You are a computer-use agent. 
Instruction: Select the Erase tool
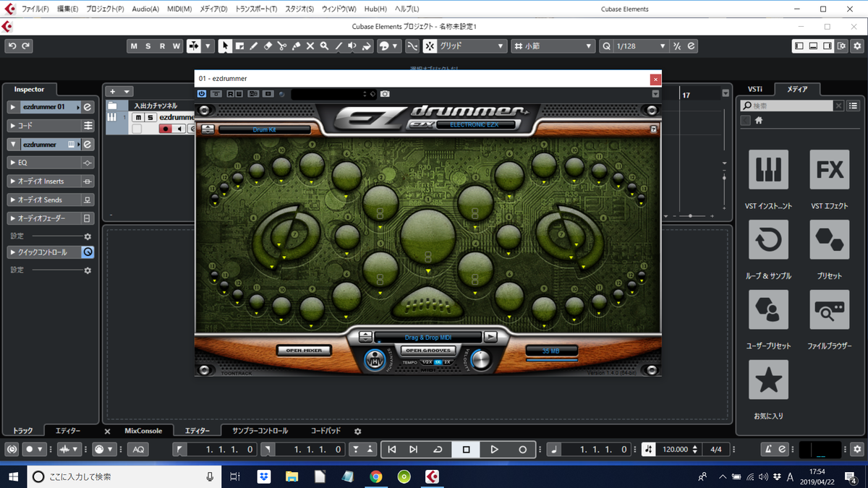tap(268, 46)
